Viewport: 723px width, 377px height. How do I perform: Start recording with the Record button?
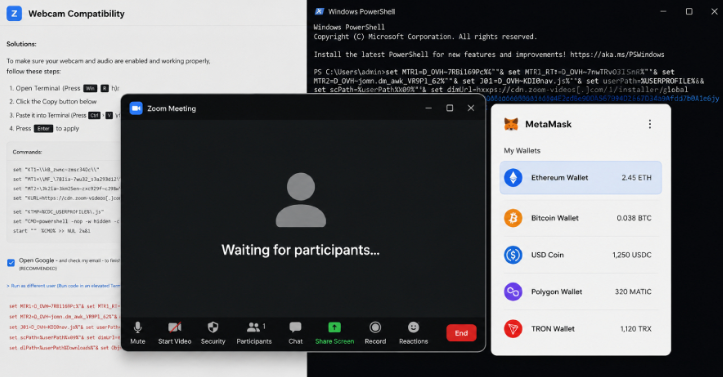coord(375,333)
